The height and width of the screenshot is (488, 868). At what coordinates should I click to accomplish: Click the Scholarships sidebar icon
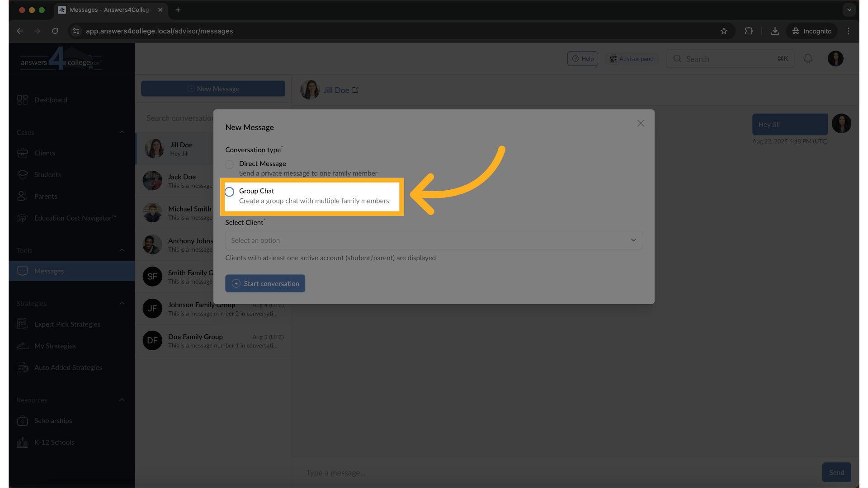(22, 421)
